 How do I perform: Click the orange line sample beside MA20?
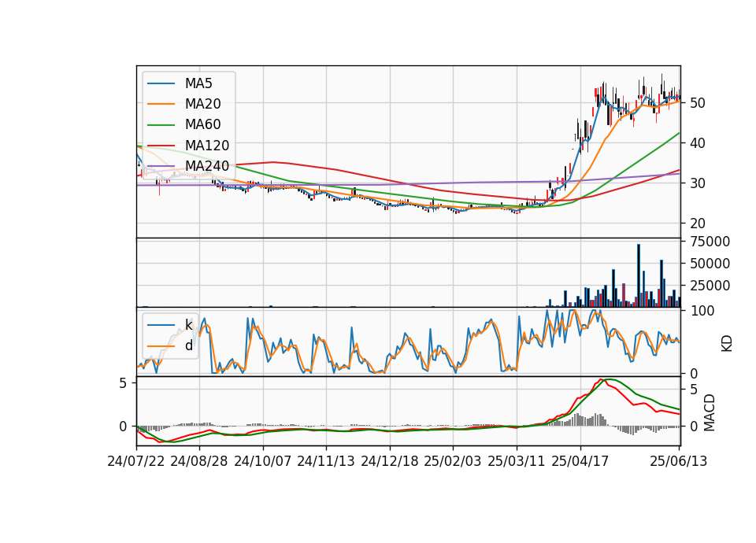pos(161,104)
